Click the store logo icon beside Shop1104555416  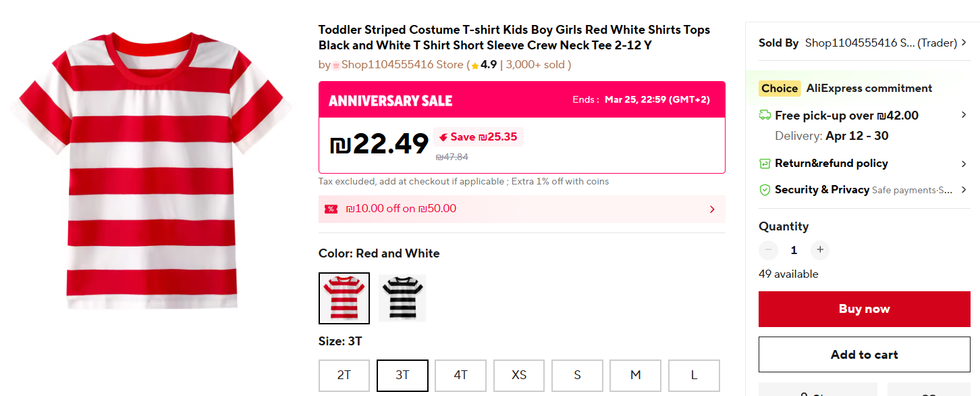click(336, 66)
